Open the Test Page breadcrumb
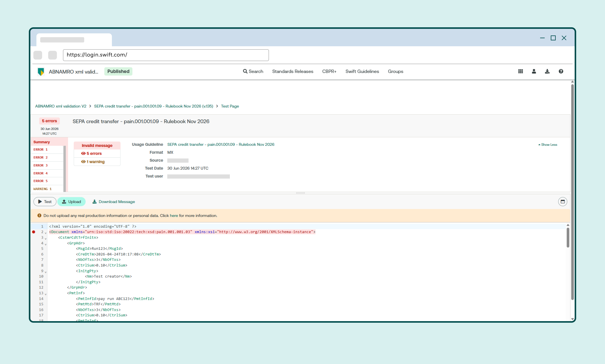 230,106
